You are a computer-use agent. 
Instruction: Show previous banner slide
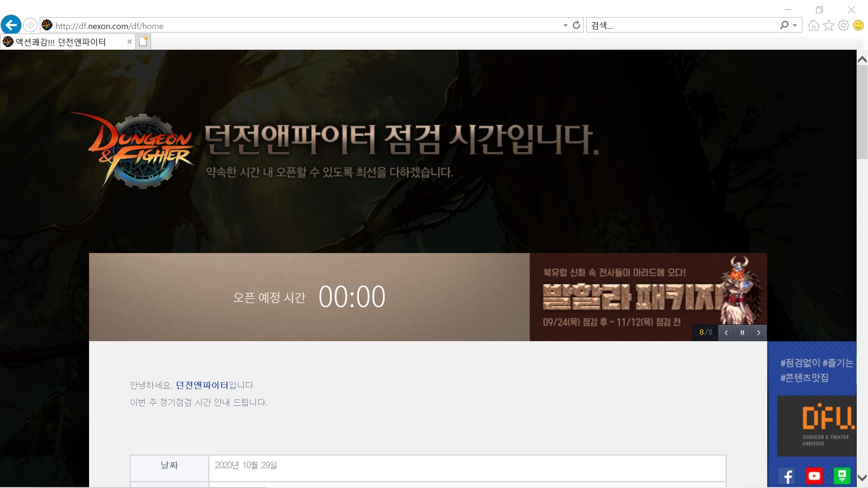tap(726, 333)
